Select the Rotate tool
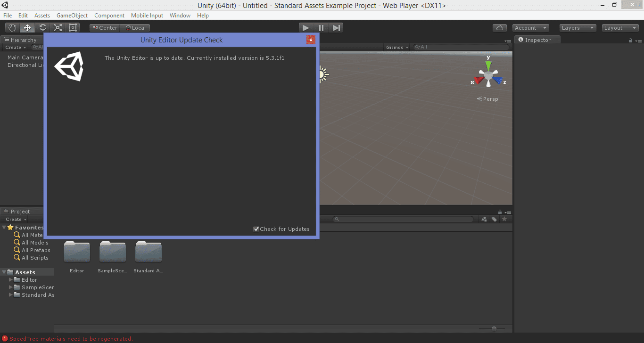Image resolution: width=644 pixels, height=343 pixels. 42,28
